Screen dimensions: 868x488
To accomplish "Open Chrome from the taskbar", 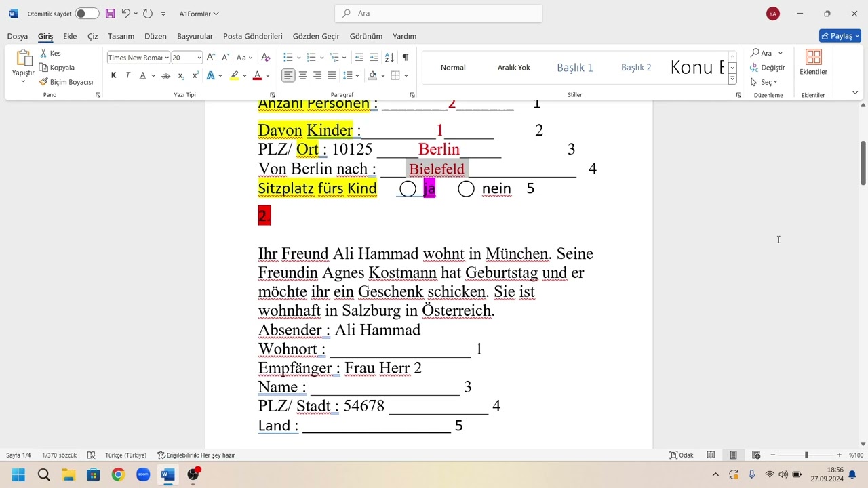I will pyautogui.click(x=118, y=474).
